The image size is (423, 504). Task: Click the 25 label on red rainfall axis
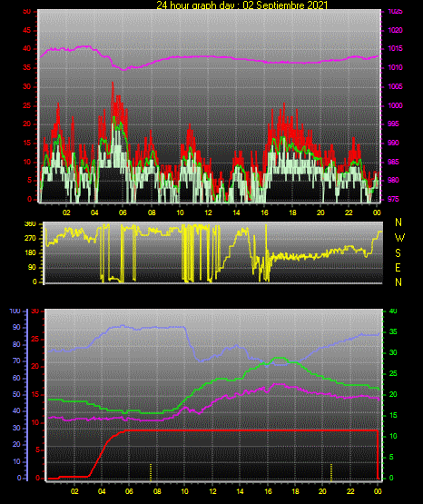(x=35, y=340)
